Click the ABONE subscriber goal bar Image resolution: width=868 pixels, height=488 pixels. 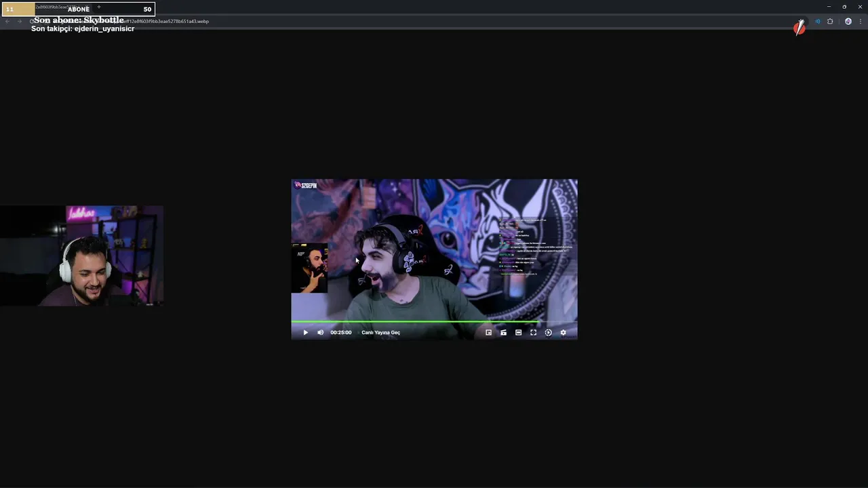click(78, 9)
